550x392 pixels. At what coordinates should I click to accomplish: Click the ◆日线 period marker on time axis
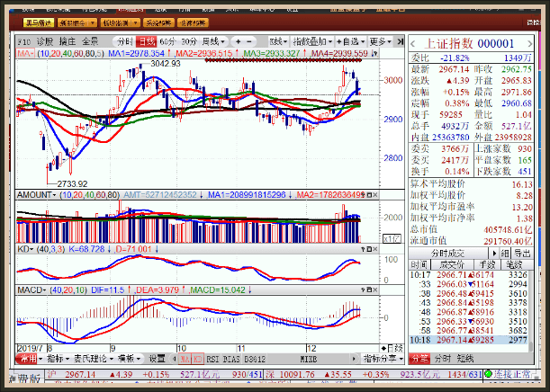(392, 348)
